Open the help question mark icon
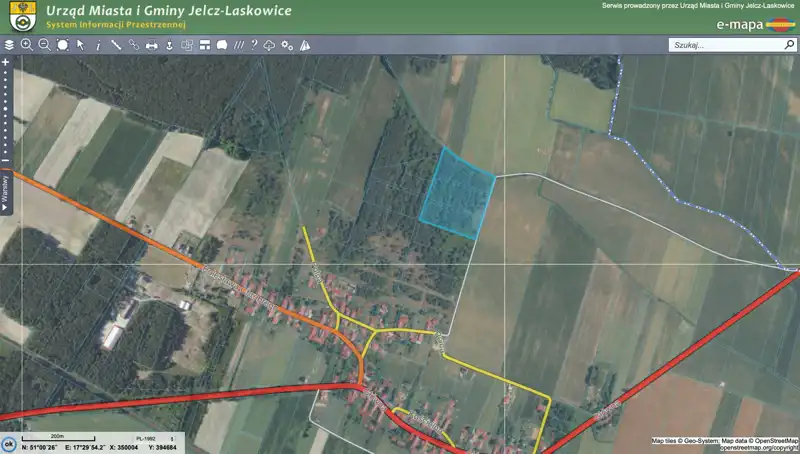The height and width of the screenshot is (454, 800). (x=255, y=45)
